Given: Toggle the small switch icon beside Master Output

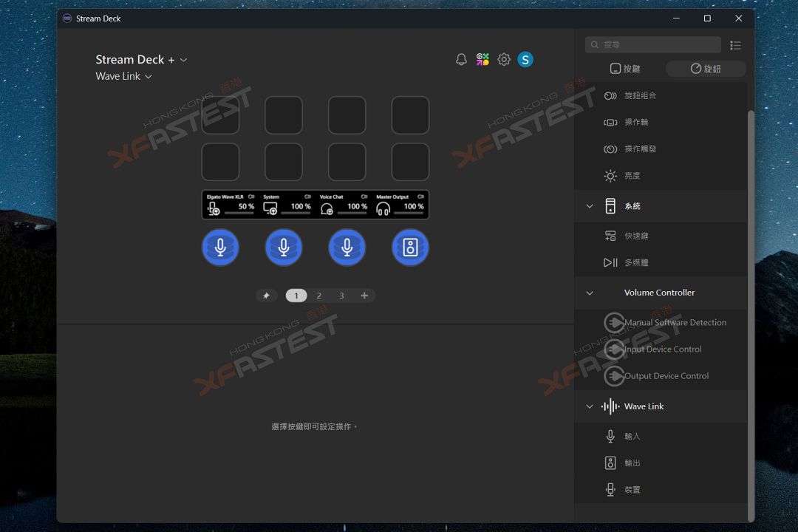Looking at the screenshot, I should [421, 197].
